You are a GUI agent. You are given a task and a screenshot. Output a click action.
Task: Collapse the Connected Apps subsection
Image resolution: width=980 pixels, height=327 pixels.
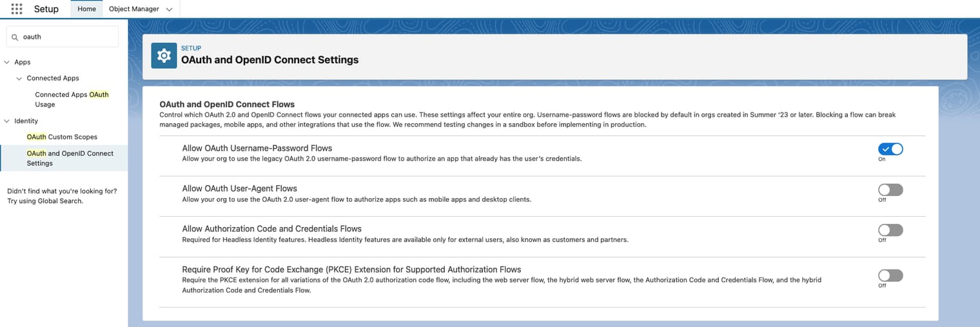19,78
